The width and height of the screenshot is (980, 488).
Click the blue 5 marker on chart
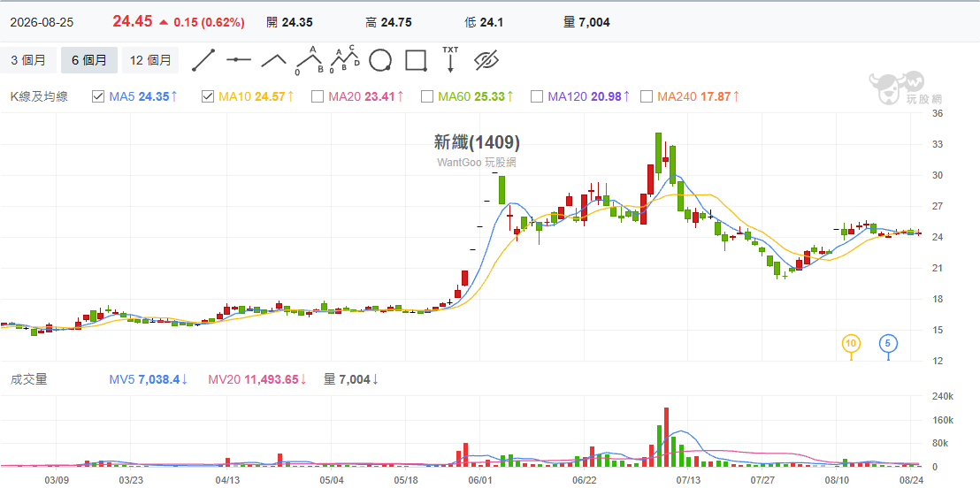(x=888, y=343)
